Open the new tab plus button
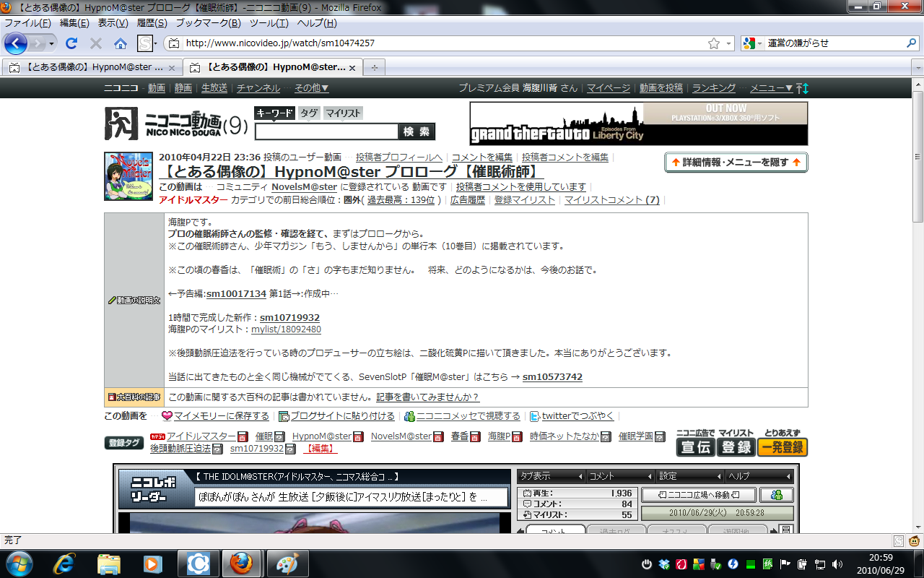924x578 pixels. click(374, 67)
